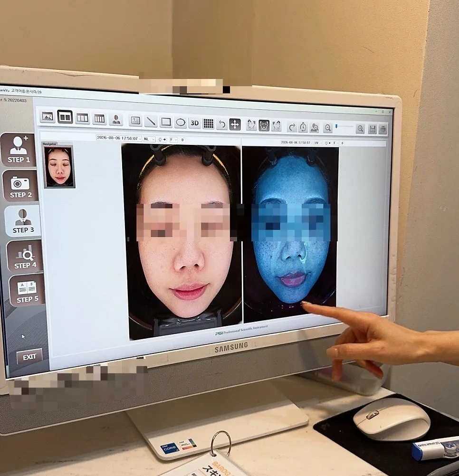Open the 3D view
Image resolution: width=459 pixels, height=476 pixels.
(x=194, y=123)
